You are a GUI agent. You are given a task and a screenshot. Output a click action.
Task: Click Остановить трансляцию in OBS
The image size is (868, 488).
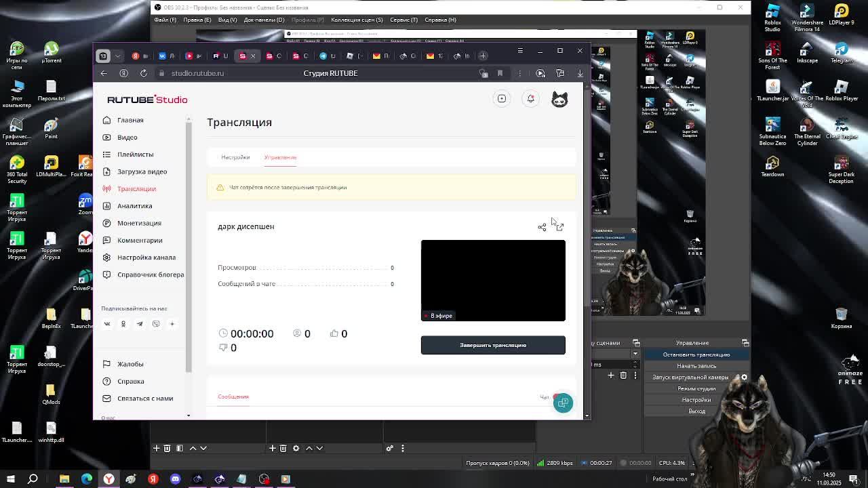pyautogui.click(x=696, y=354)
